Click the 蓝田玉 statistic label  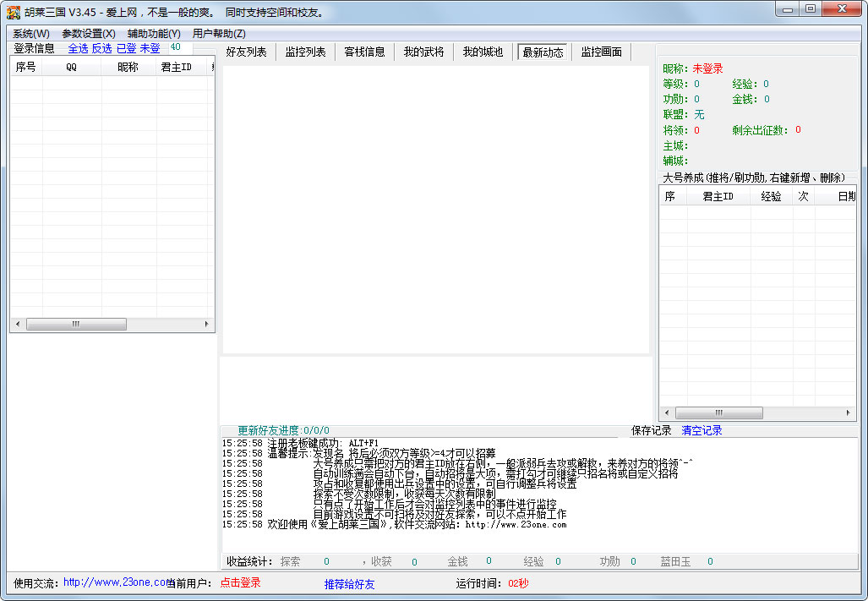coord(675,562)
